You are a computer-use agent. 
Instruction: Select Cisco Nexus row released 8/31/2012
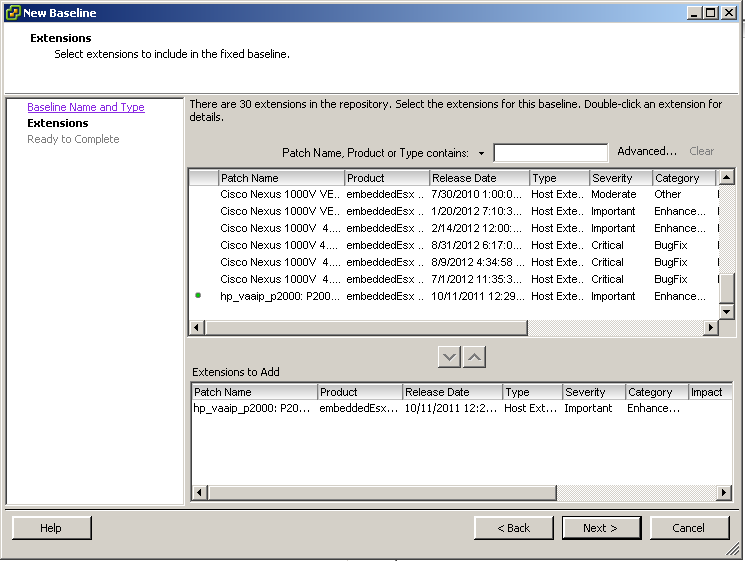tap(454, 245)
